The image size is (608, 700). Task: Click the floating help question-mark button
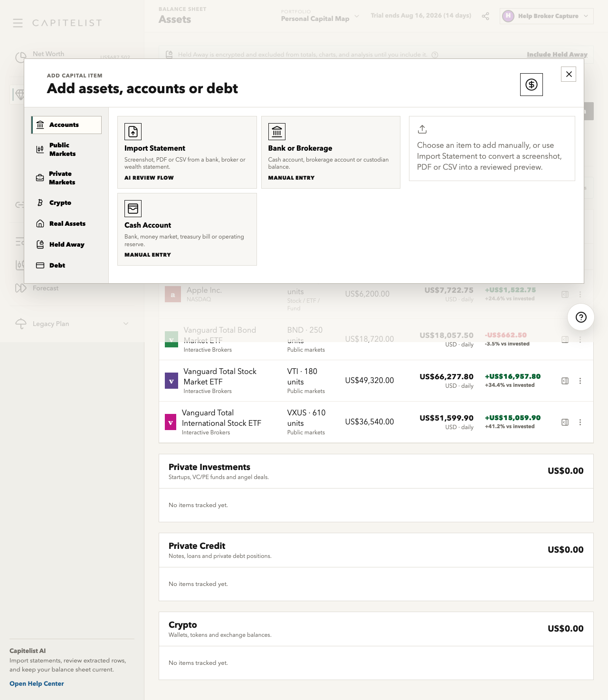point(581,317)
